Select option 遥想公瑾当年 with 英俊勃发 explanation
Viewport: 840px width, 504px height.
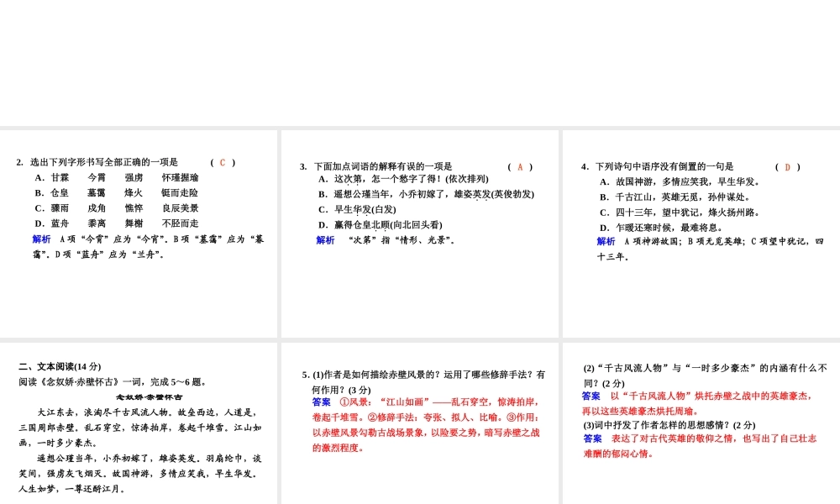[x=427, y=194]
